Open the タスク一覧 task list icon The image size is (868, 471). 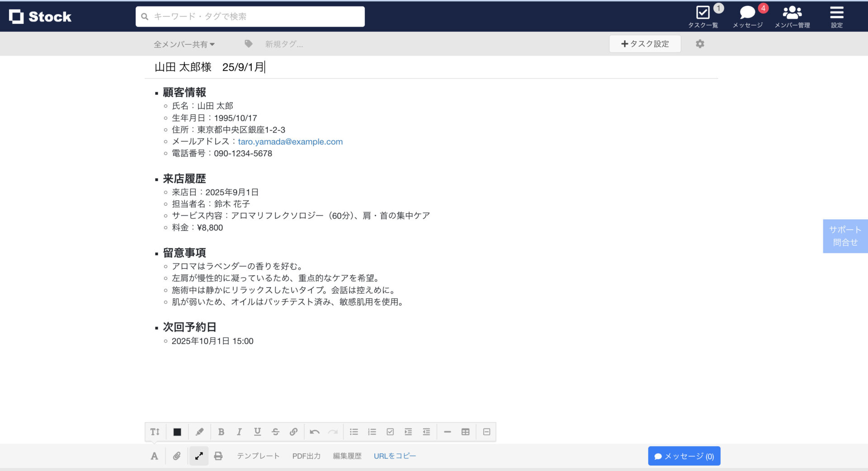pyautogui.click(x=702, y=13)
